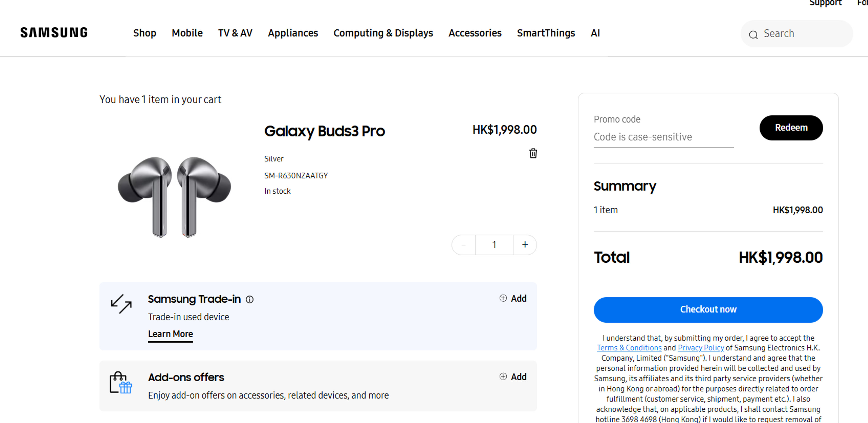This screenshot has width=868, height=423.
Task: Click the promo code input field
Action: tap(663, 137)
